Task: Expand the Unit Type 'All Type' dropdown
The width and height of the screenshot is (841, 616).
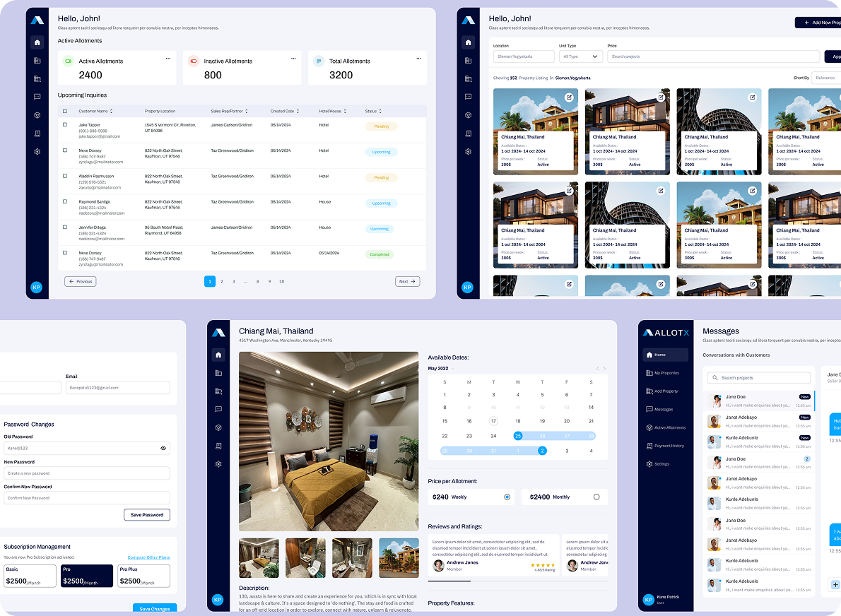Action: [580, 57]
